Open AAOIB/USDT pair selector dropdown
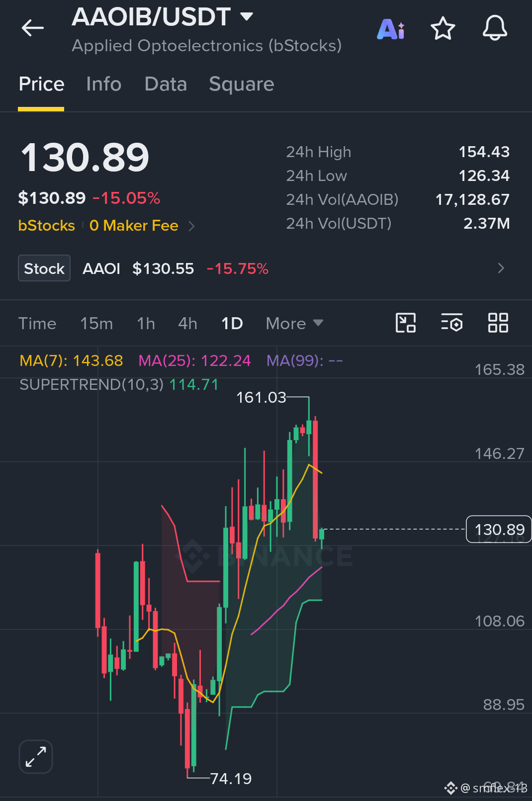Image resolution: width=532 pixels, height=801 pixels. pyautogui.click(x=247, y=16)
